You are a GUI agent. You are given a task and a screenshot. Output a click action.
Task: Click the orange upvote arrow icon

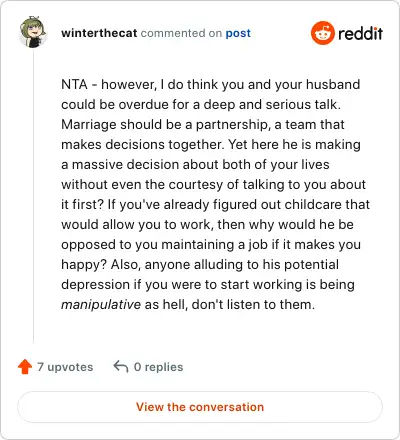point(25,367)
